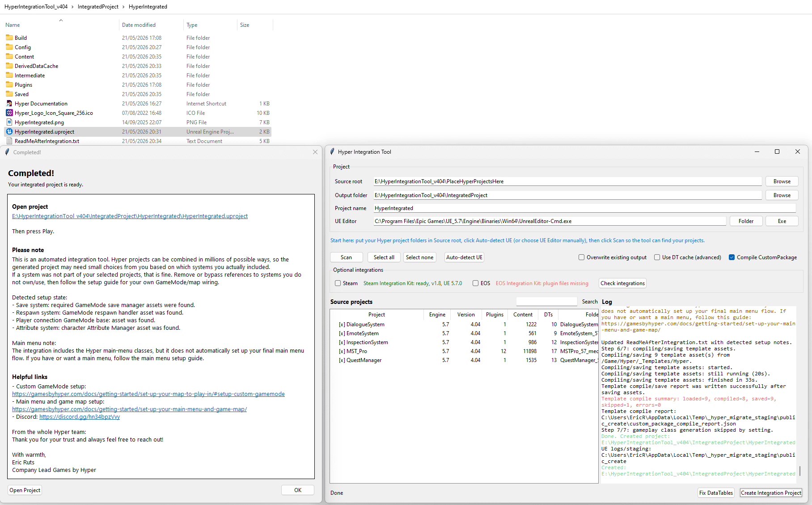Sort files by Type column

click(x=192, y=25)
